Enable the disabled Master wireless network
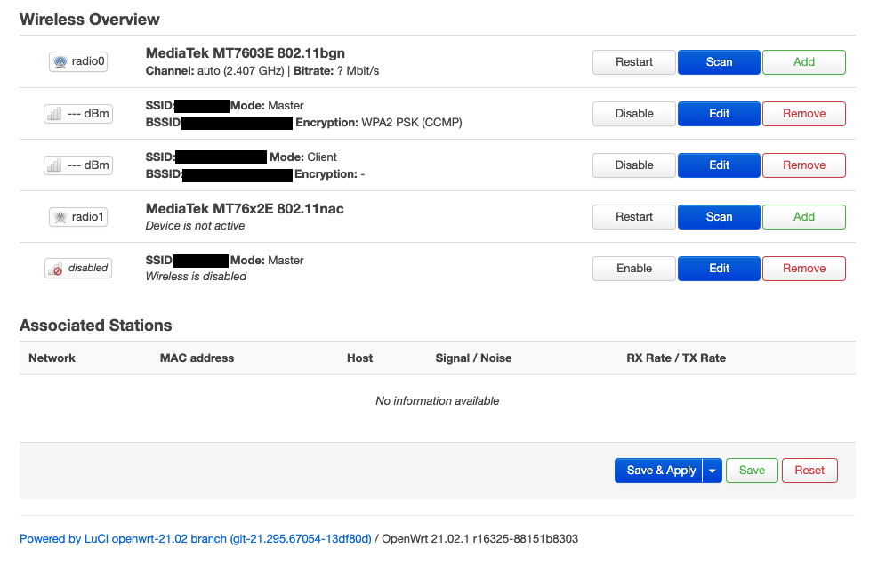The image size is (886, 588). [x=634, y=269]
